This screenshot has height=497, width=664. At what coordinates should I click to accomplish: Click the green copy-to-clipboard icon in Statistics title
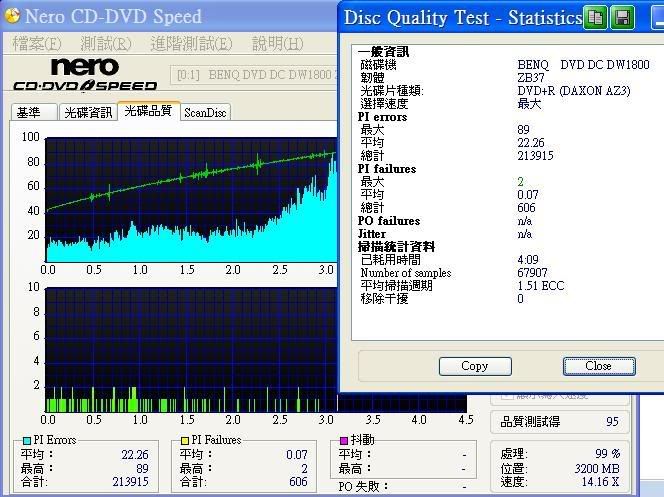[x=595, y=18]
